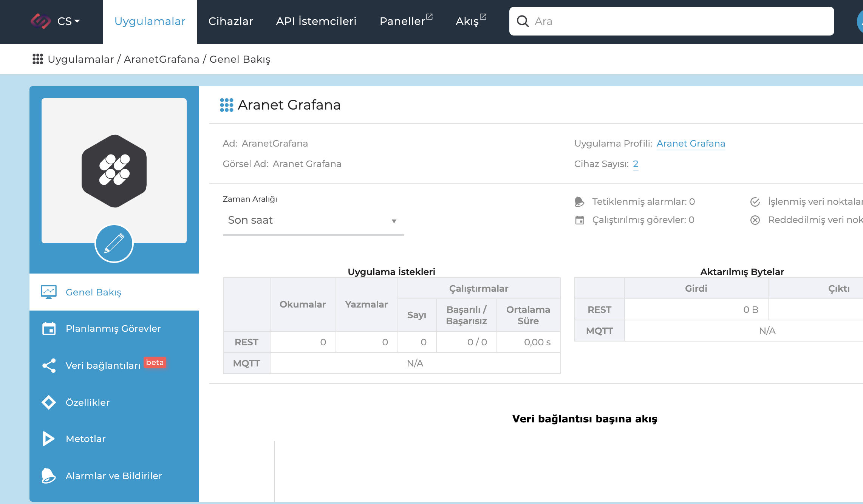The image size is (863, 504).
Task: Click the breadcrumb grid apps icon
Action: pyautogui.click(x=37, y=59)
